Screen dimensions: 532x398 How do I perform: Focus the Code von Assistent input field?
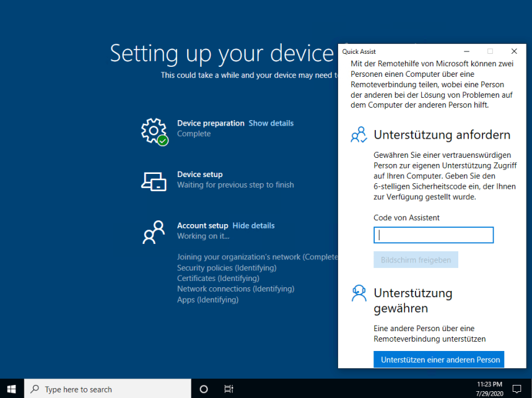point(433,235)
